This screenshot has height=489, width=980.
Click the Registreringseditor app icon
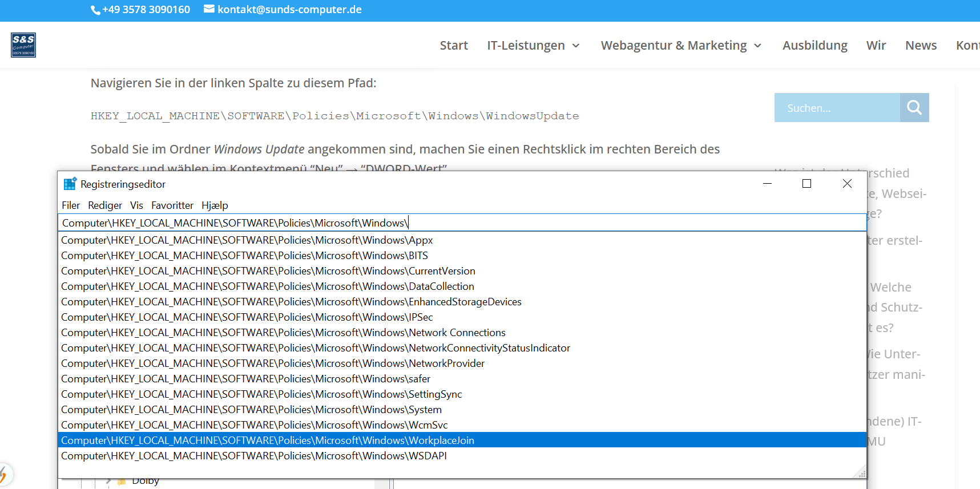click(x=70, y=184)
